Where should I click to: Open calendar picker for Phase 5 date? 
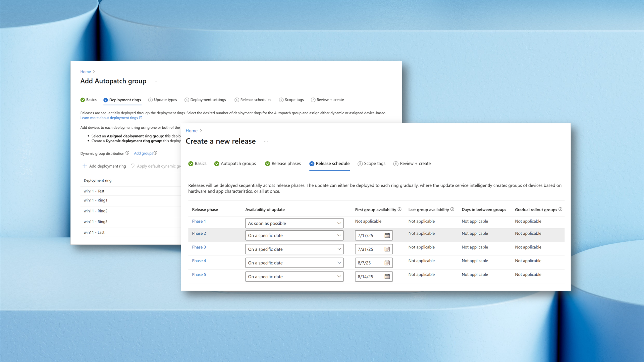point(387,277)
